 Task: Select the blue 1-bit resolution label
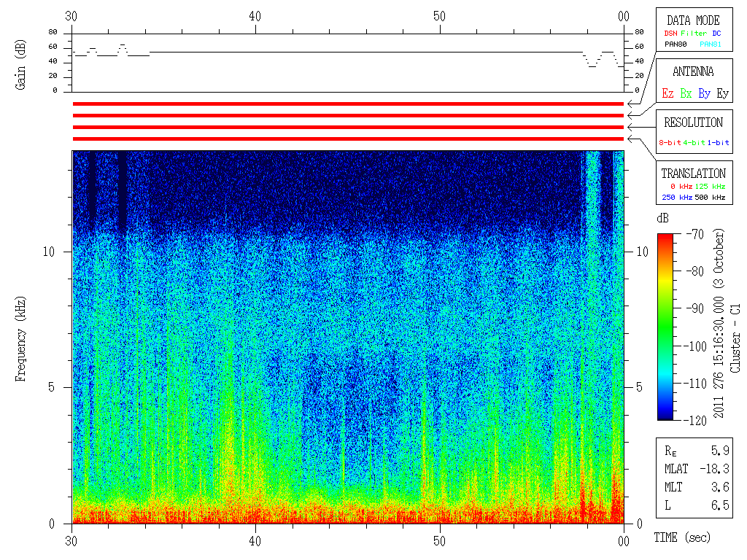tap(718, 142)
